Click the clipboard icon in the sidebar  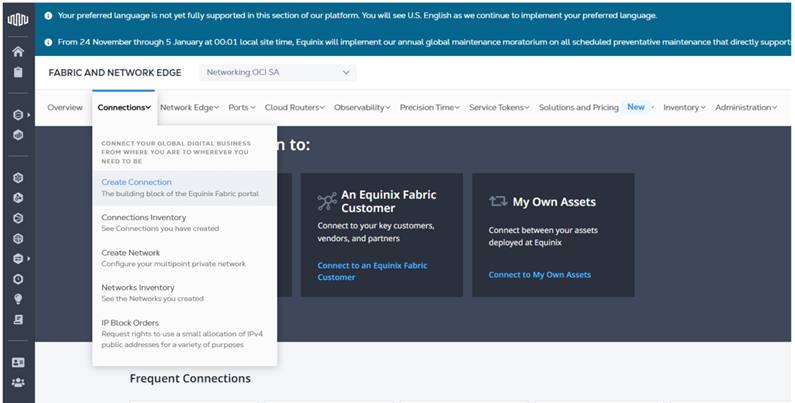pos(17,72)
